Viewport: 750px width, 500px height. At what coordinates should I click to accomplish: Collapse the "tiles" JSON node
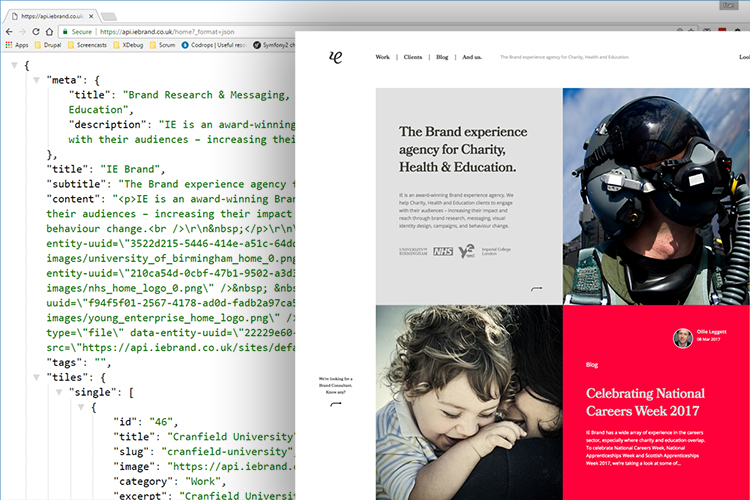36,378
